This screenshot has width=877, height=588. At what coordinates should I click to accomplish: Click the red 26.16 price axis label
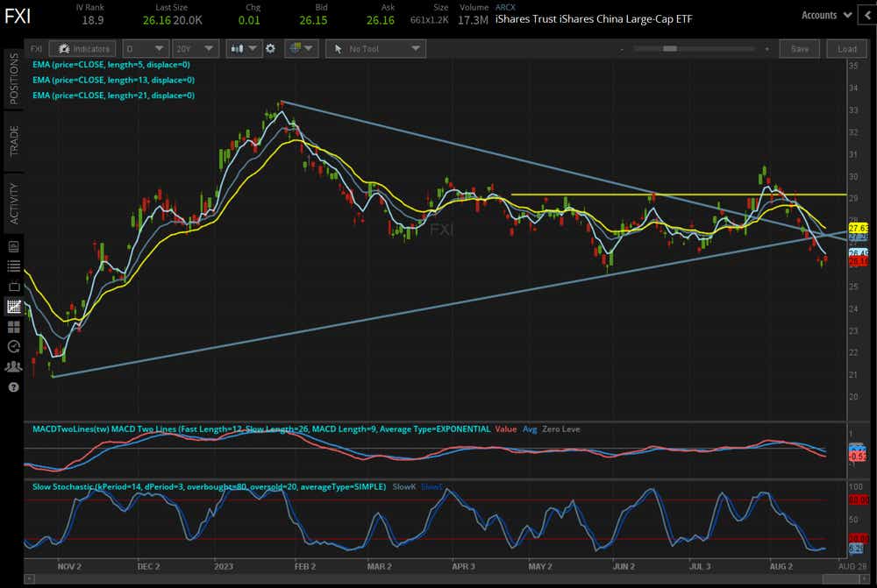point(858,262)
